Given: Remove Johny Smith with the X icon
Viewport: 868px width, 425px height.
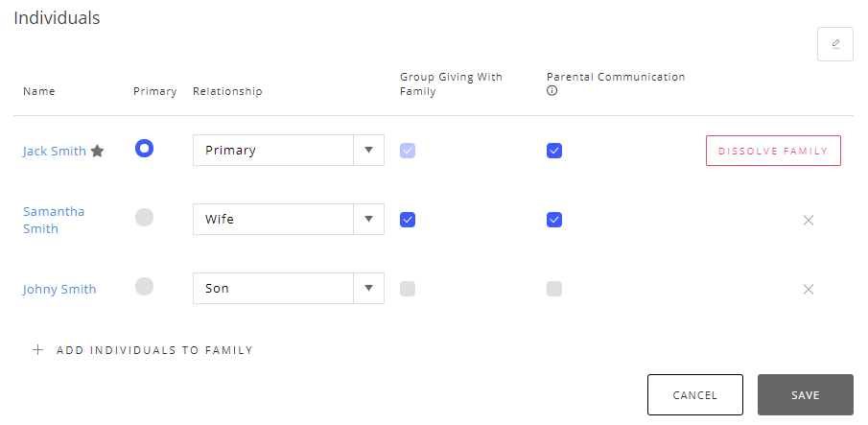Looking at the screenshot, I should [808, 290].
